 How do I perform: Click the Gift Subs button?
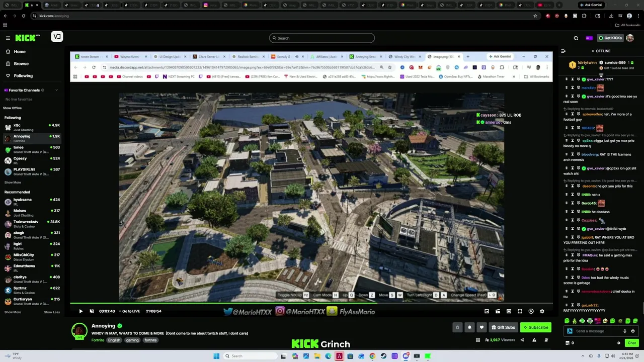point(503,327)
